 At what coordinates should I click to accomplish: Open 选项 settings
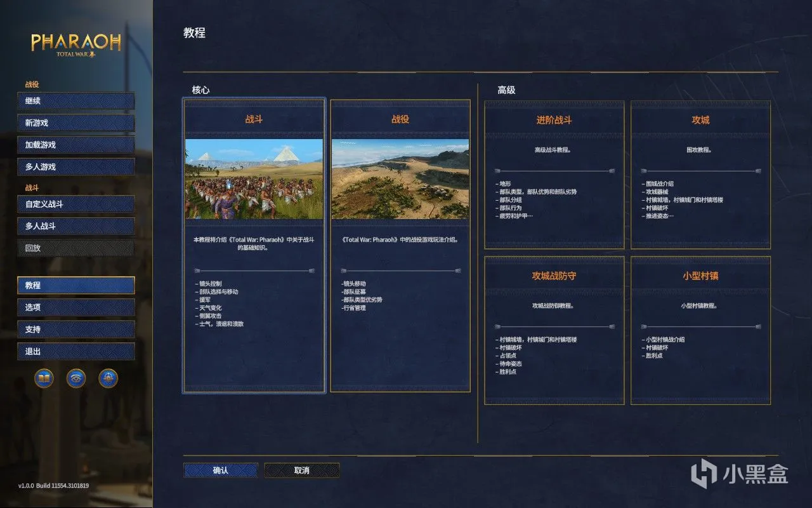[x=76, y=307]
